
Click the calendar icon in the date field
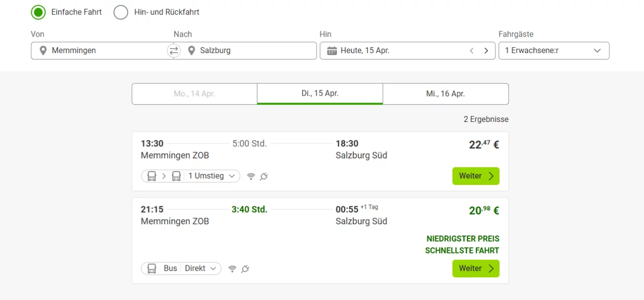click(x=332, y=51)
